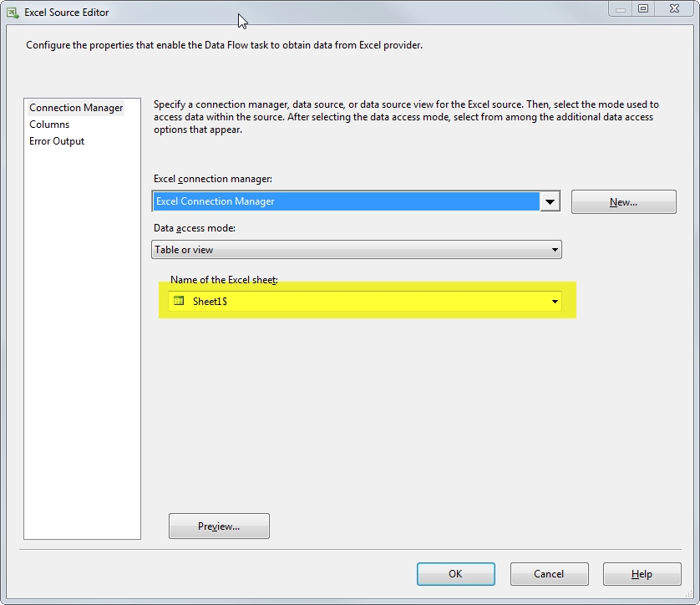Click the Excel Source Editor title bar
Viewport: 700px width, 605px height.
tap(334, 10)
